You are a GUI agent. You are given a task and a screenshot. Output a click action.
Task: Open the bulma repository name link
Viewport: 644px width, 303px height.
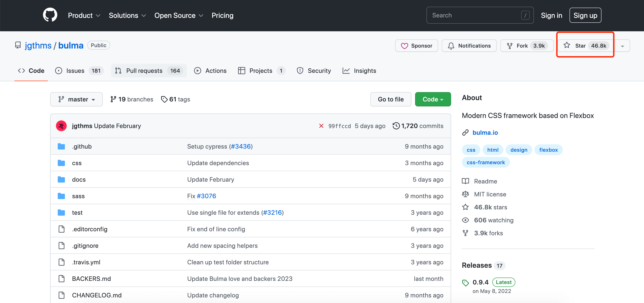point(71,45)
